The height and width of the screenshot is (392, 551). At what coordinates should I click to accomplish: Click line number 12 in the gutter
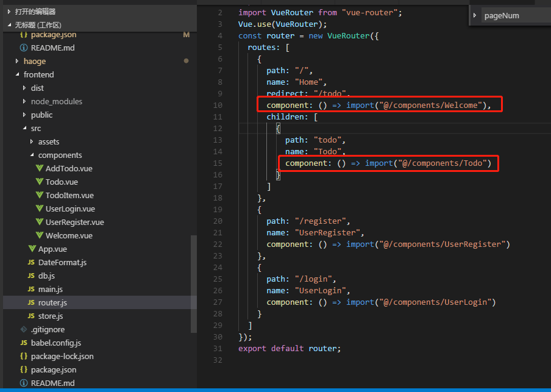tap(218, 129)
